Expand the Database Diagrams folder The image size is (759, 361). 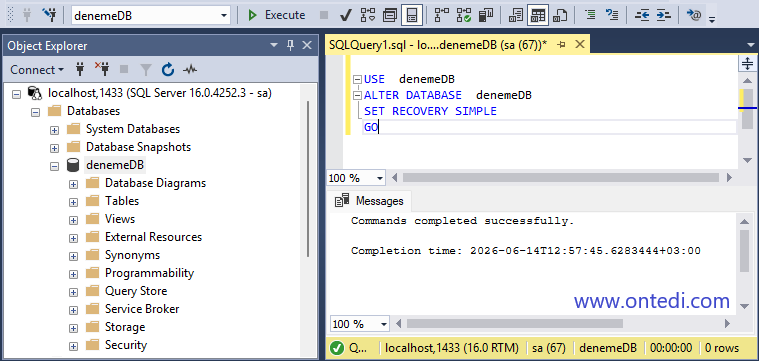(73, 184)
